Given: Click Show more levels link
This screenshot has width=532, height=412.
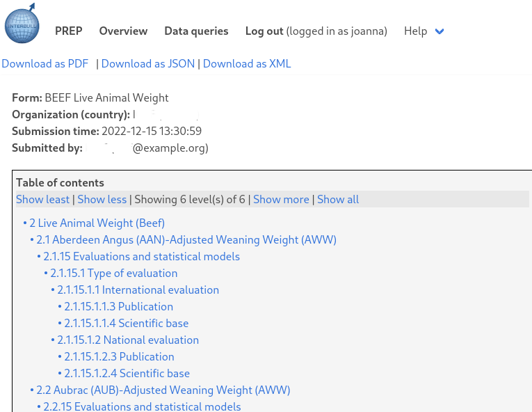Looking at the screenshot, I should point(281,199).
